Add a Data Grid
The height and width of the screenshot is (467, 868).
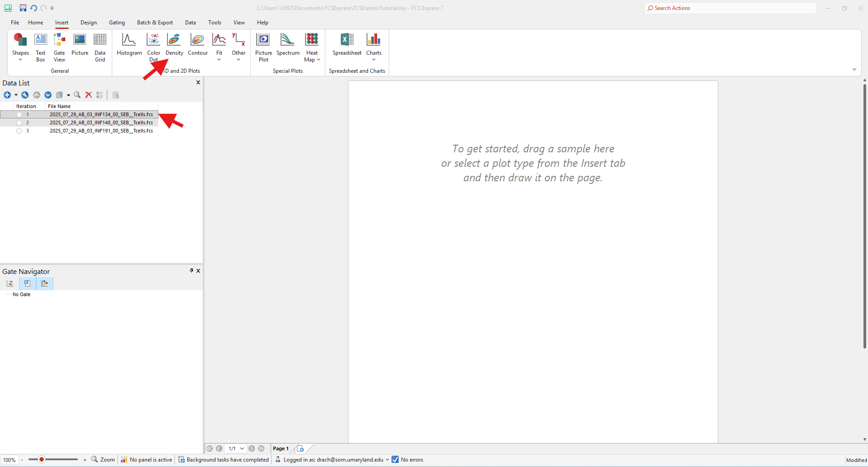point(100,47)
